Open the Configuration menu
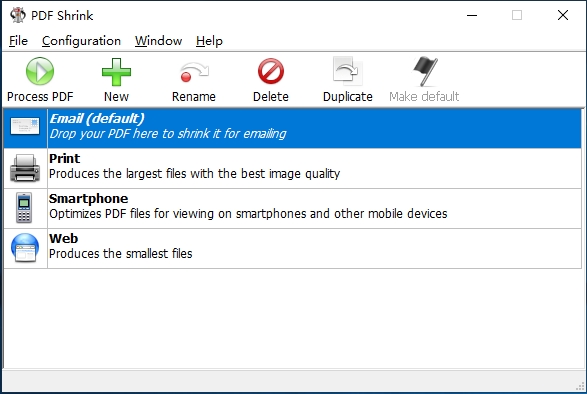 (x=81, y=41)
